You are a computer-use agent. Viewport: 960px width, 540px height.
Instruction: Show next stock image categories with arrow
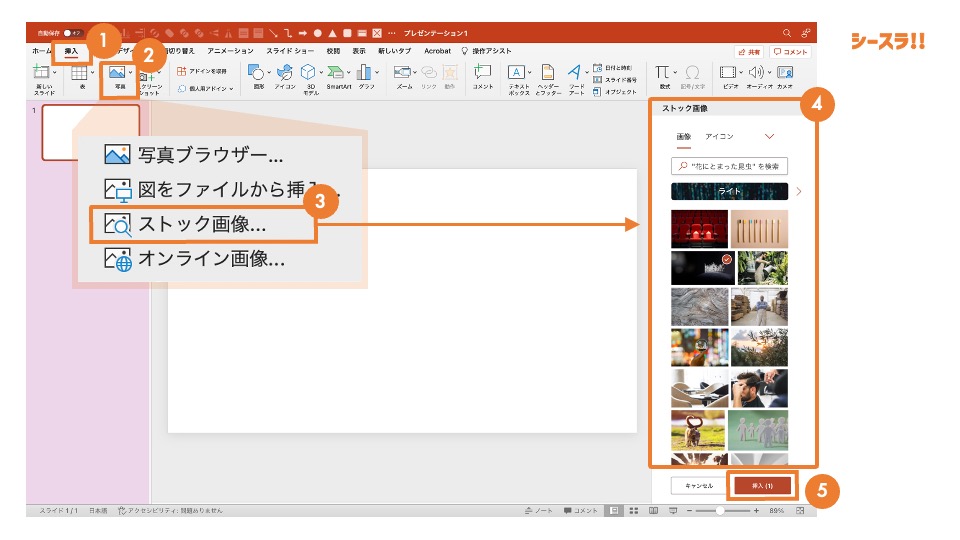pyautogui.click(x=798, y=190)
